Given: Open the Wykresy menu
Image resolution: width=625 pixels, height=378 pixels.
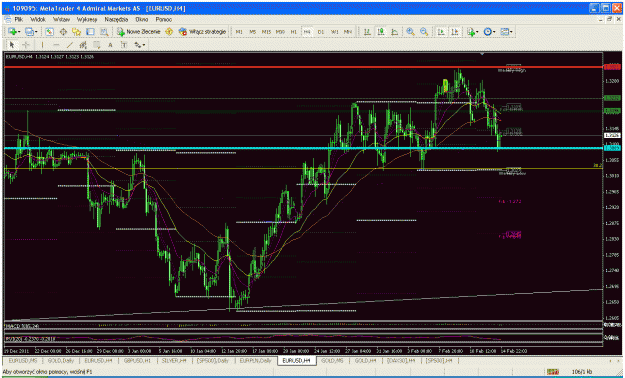Looking at the screenshot, I should (x=87, y=19).
